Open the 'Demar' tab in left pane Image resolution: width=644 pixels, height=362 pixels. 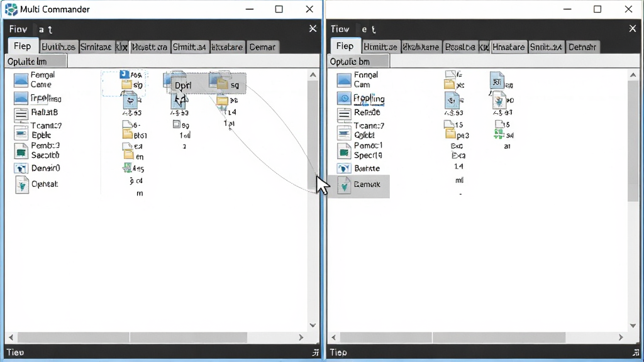pyautogui.click(x=262, y=47)
